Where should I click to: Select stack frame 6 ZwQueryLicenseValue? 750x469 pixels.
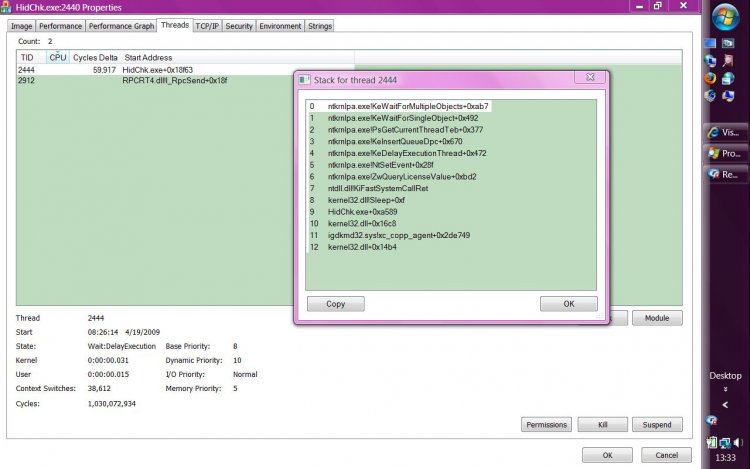tap(402, 176)
